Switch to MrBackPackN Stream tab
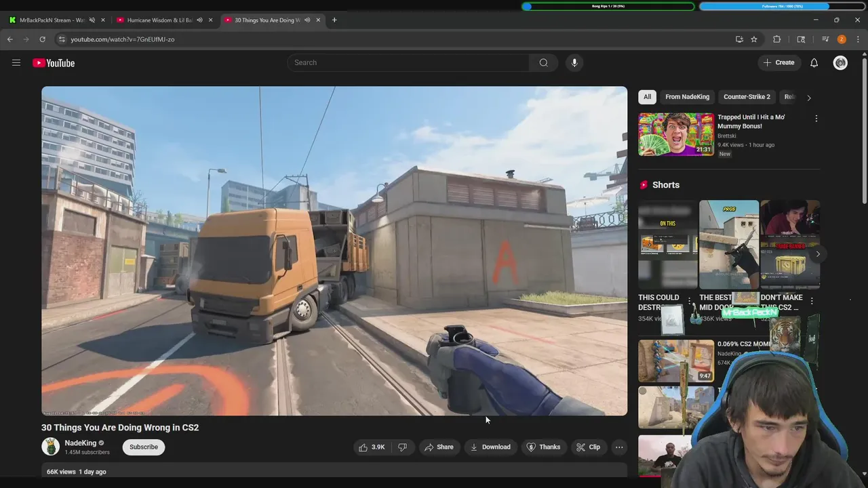The image size is (868, 488). [x=52, y=20]
